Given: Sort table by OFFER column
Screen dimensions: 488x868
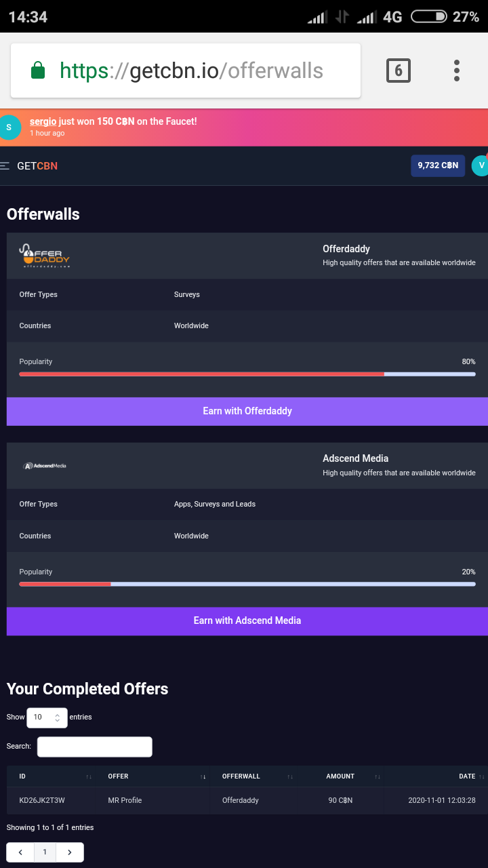Looking at the screenshot, I should (x=153, y=776).
